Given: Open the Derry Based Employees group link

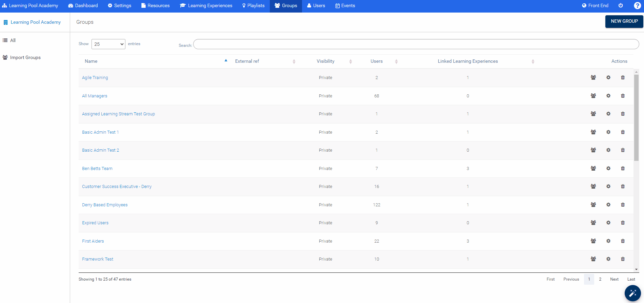Looking at the screenshot, I should [105, 205].
